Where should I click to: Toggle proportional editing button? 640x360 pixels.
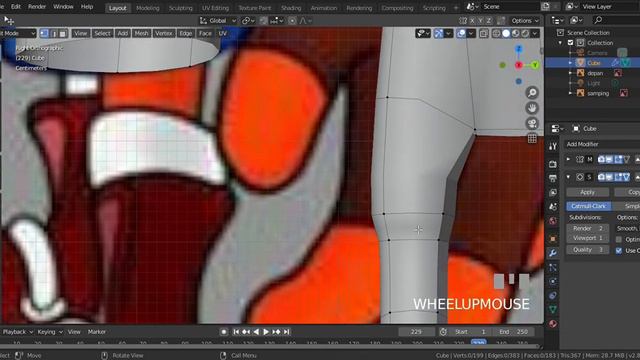tap(292, 20)
